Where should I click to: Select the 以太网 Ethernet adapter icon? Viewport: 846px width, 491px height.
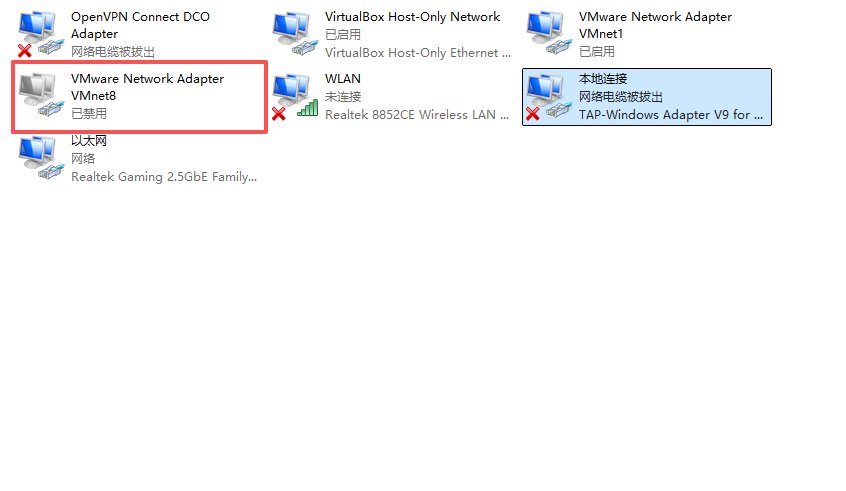pos(40,157)
